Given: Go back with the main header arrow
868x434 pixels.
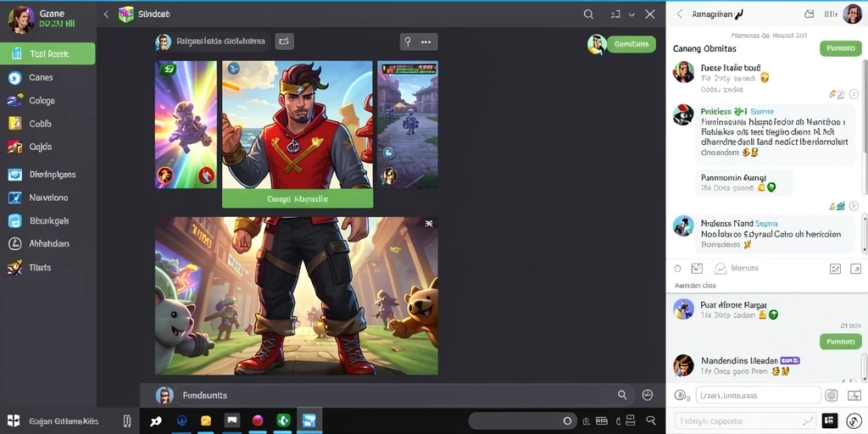Looking at the screenshot, I should 106,14.
